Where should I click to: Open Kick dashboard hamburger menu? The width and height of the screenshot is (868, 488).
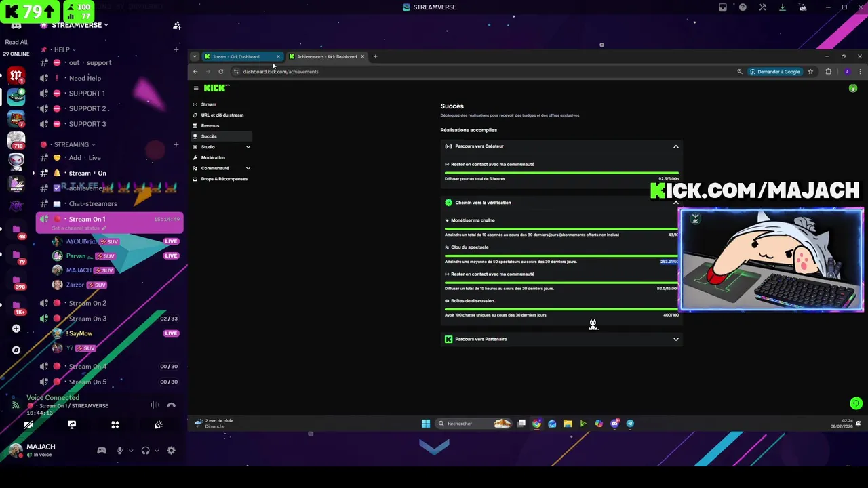click(196, 88)
